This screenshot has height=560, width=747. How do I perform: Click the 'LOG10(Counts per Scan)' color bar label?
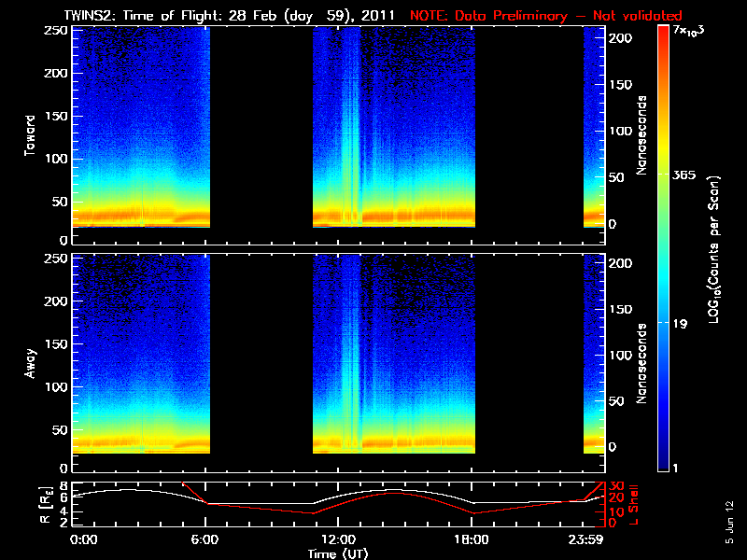point(714,249)
